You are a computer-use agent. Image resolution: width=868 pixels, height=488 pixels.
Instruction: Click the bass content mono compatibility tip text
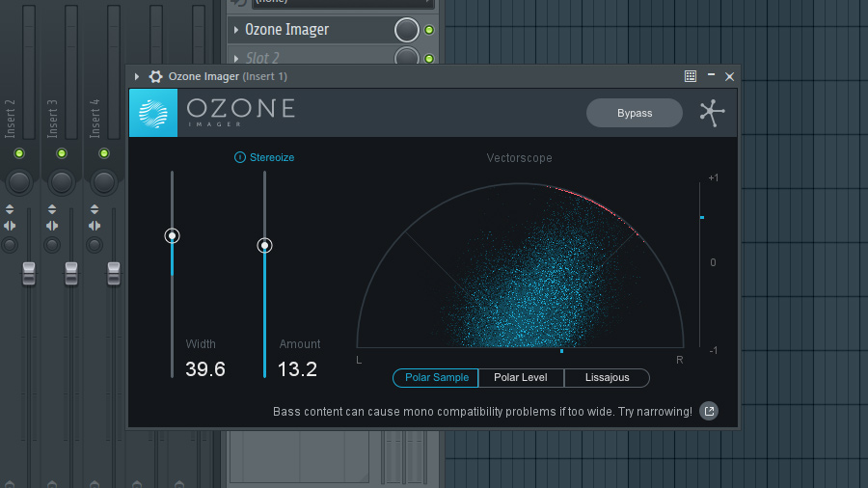(x=482, y=412)
